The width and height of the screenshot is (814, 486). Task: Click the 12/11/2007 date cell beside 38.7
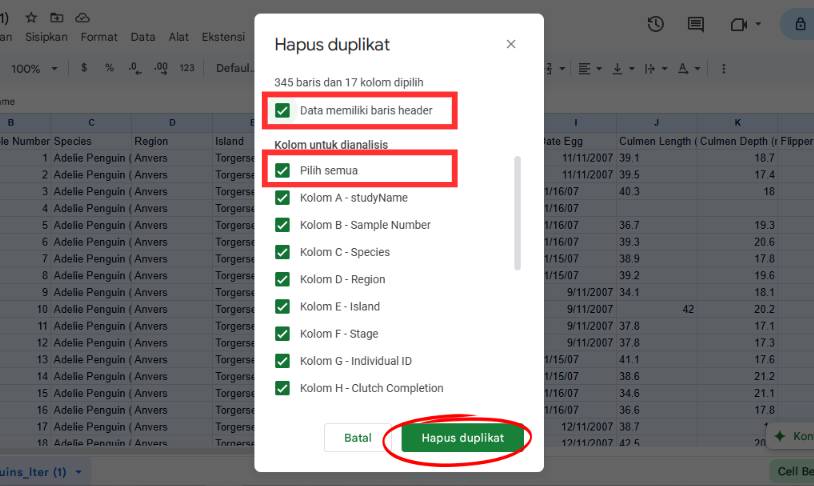click(580, 427)
